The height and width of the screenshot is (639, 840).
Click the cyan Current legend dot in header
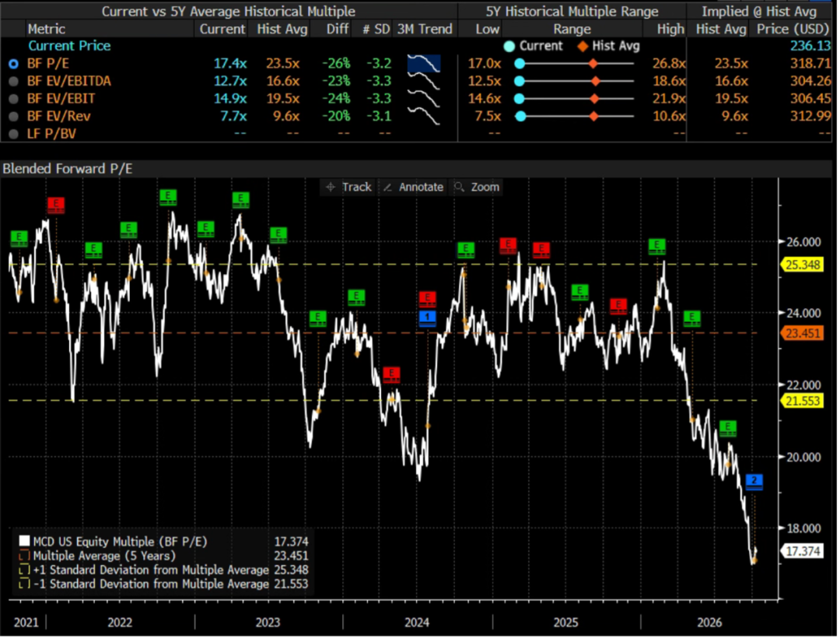point(509,47)
